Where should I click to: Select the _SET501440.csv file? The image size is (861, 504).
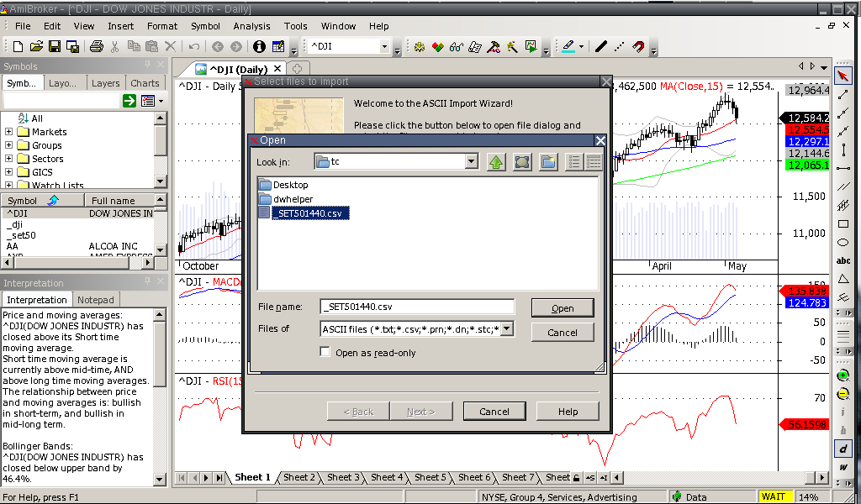(x=304, y=213)
